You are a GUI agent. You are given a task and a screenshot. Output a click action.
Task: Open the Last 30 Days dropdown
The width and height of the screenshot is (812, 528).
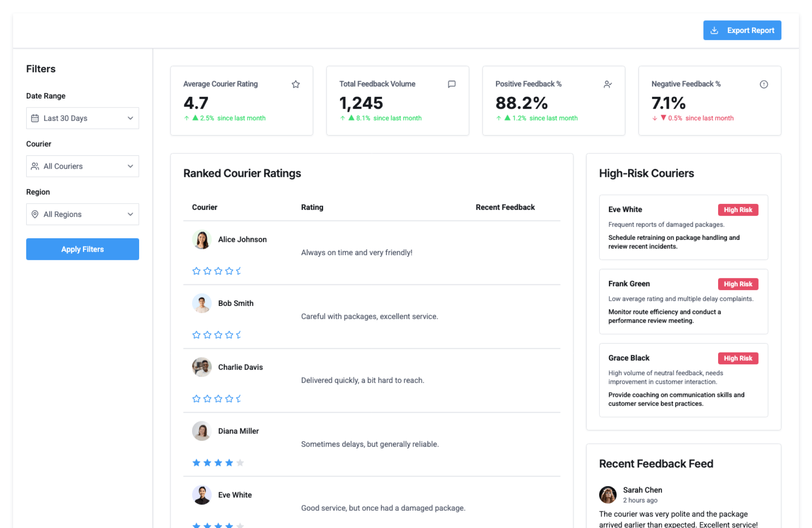(x=82, y=118)
